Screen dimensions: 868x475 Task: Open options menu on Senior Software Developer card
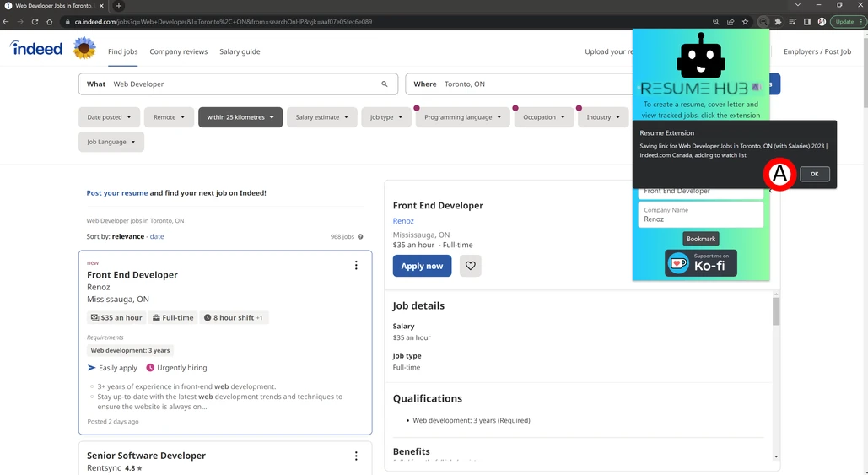coord(356,456)
